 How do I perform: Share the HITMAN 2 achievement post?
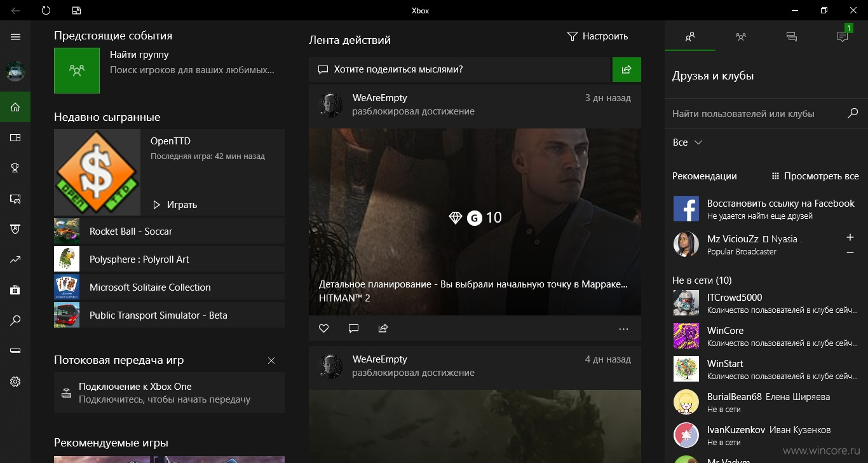click(x=383, y=329)
